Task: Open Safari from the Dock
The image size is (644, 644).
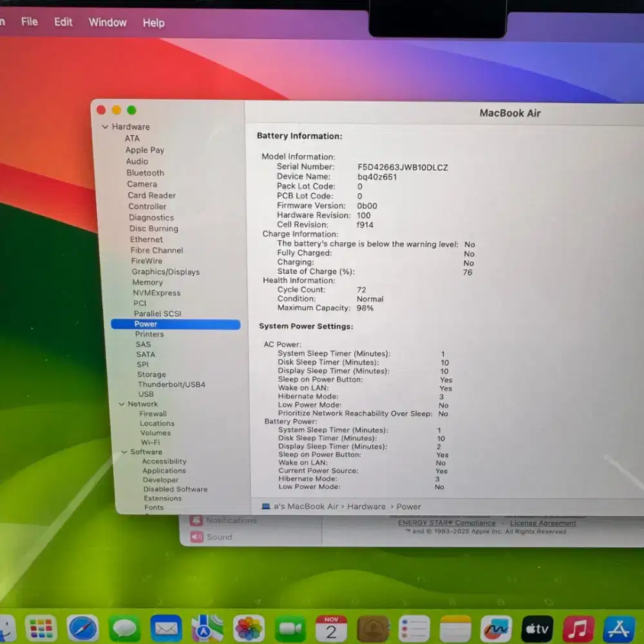Action: pos(84,627)
